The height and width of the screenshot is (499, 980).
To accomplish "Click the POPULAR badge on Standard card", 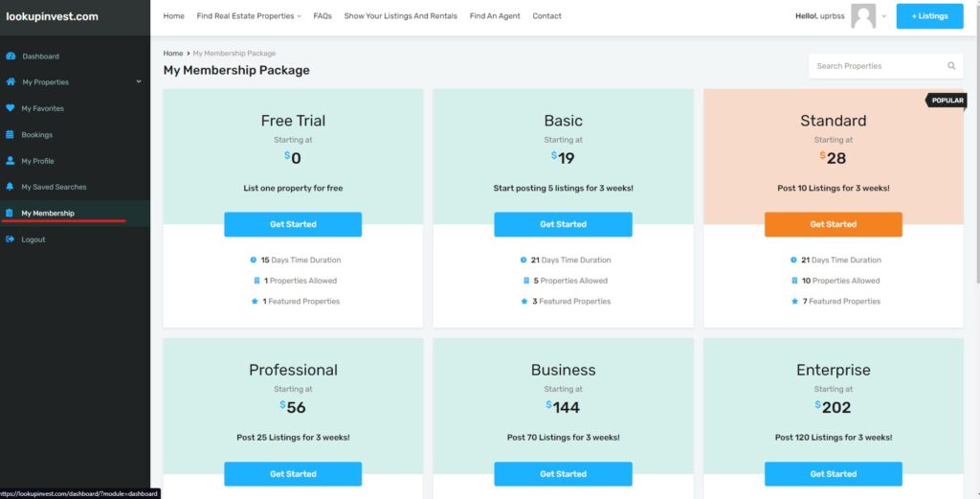I will pyautogui.click(x=946, y=101).
